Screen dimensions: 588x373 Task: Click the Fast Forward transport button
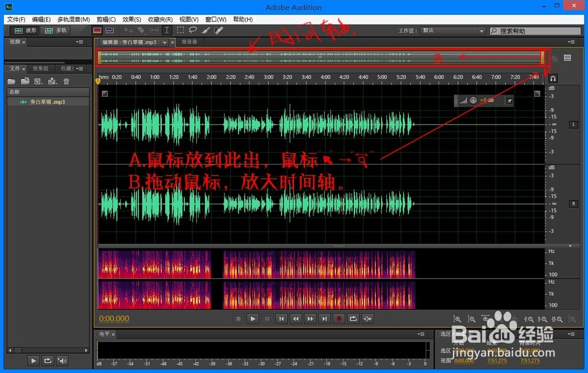[x=310, y=319]
